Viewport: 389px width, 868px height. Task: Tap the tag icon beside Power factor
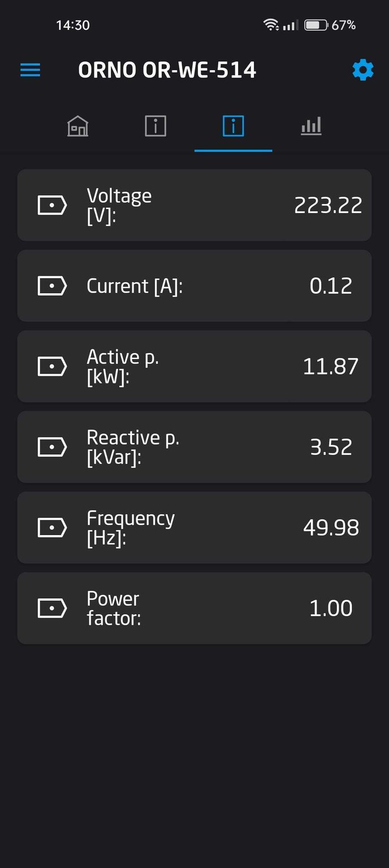click(52, 608)
